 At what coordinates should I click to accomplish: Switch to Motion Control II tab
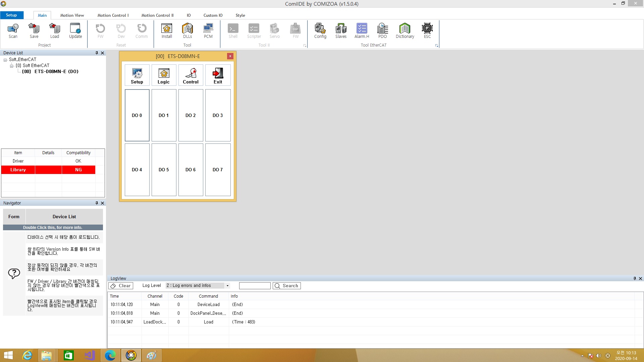[157, 15]
